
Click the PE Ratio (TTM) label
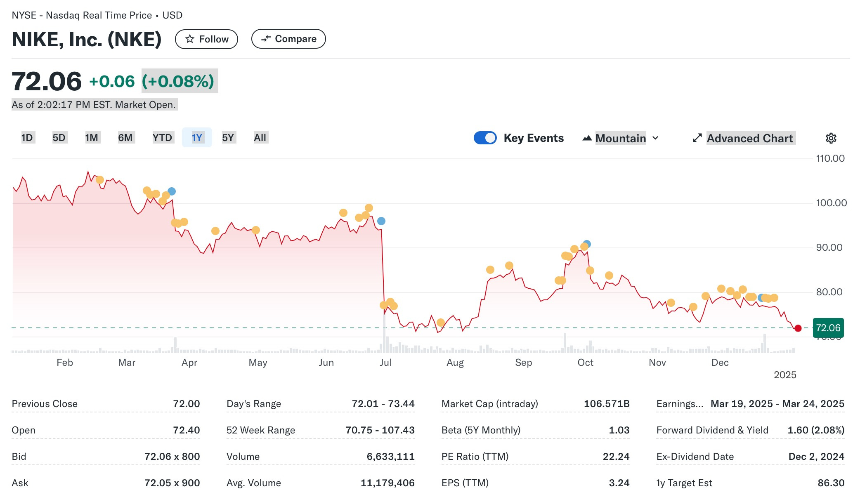point(475,457)
